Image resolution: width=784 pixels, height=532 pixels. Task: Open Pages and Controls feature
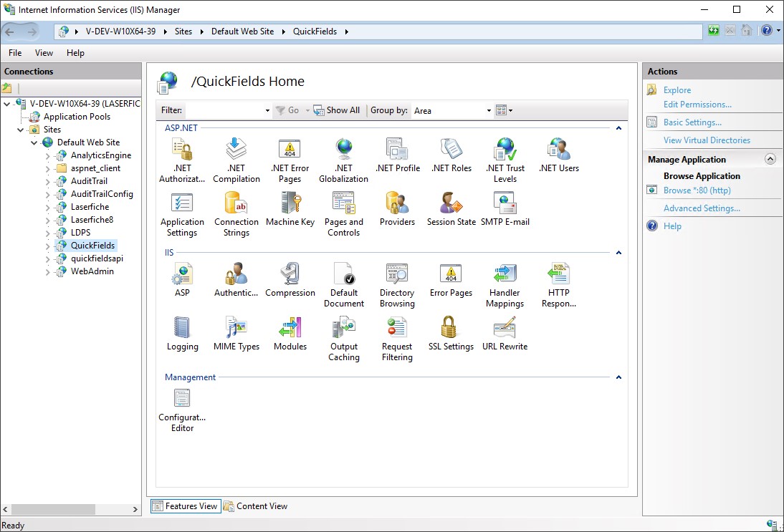click(x=343, y=214)
